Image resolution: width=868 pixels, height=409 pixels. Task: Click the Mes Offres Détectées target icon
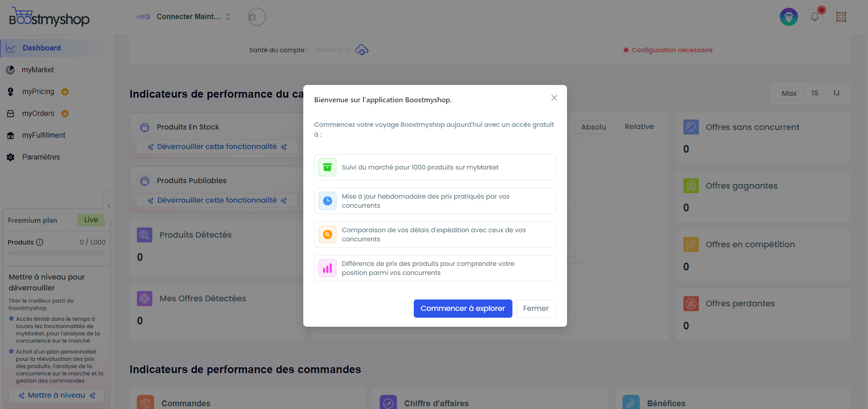(145, 299)
